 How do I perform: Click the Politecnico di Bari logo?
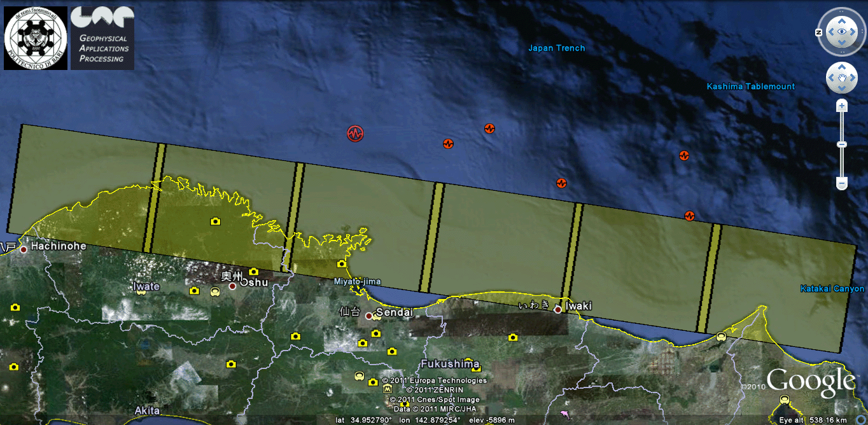[36, 38]
